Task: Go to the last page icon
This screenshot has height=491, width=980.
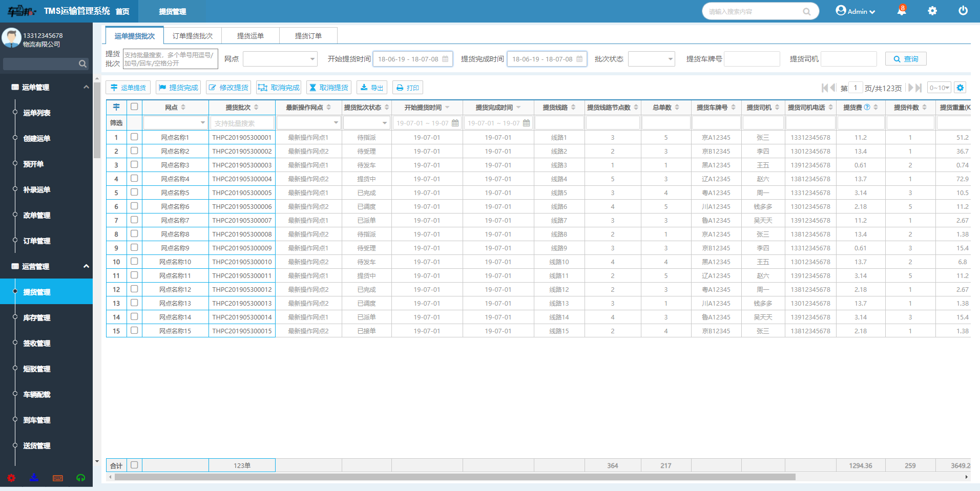Action: point(919,88)
